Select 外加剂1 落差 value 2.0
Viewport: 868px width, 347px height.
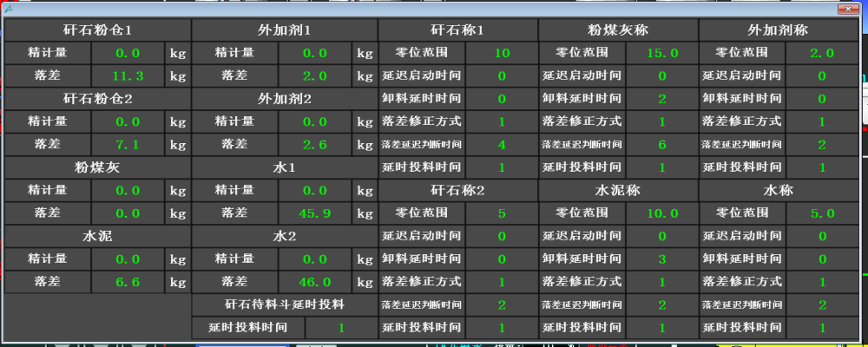pos(315,75)
